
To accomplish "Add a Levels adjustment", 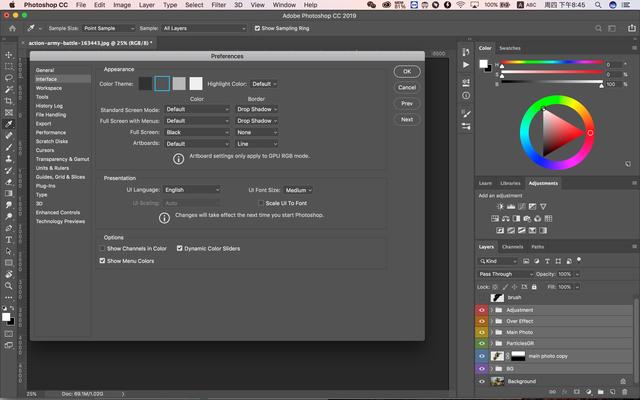I will 511,207.
